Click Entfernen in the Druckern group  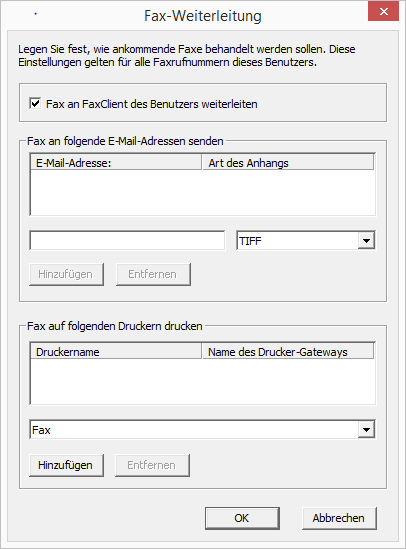click(152, 465)
